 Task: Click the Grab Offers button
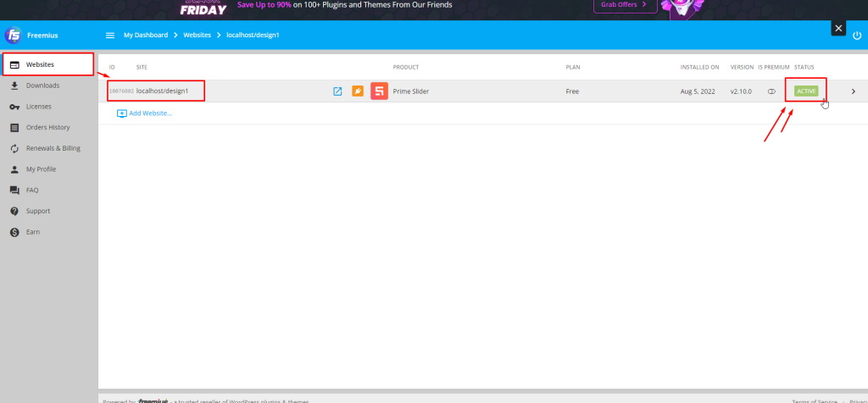click(625, 5)
